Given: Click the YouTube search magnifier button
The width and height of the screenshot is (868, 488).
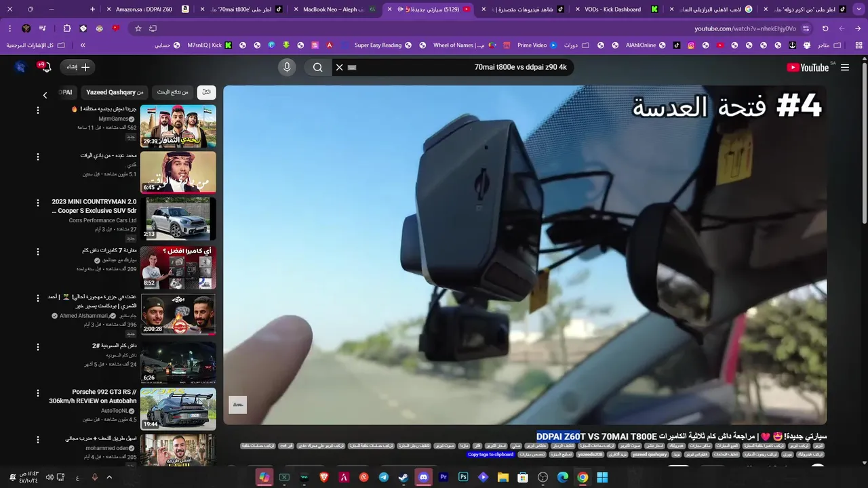Looking at the screenshot, I should [x=317, y=67].
